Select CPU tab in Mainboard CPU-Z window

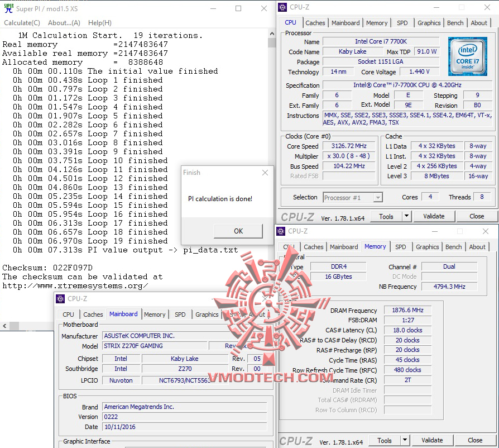point(68,314)
